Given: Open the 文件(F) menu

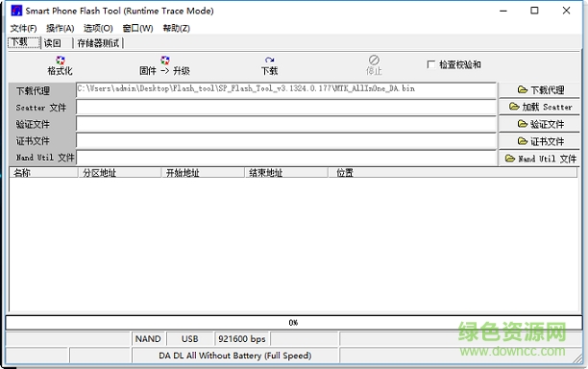Looking at the screenshot, I should pos(23,28).
